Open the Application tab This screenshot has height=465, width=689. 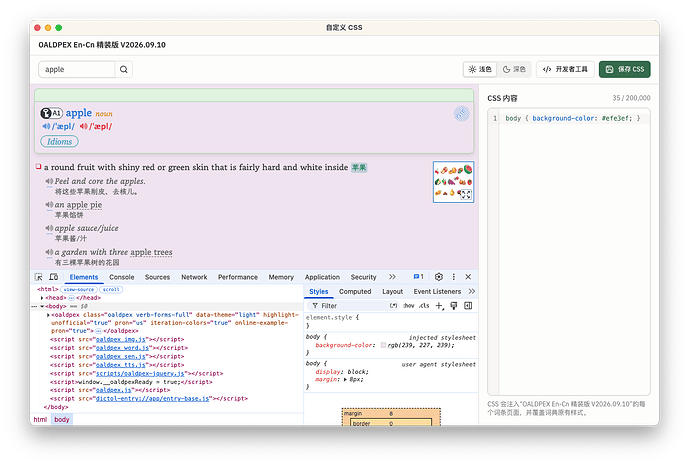click(x=322, y=277)
